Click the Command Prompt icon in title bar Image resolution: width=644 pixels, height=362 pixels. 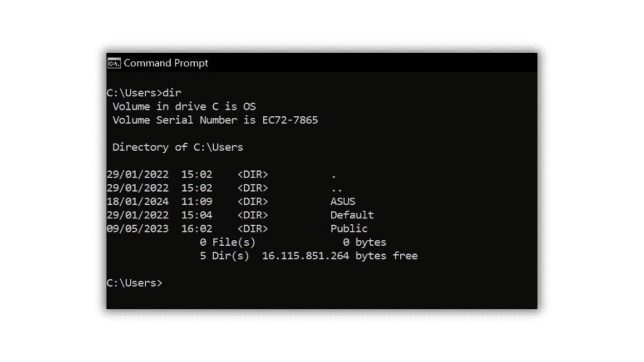114,63
